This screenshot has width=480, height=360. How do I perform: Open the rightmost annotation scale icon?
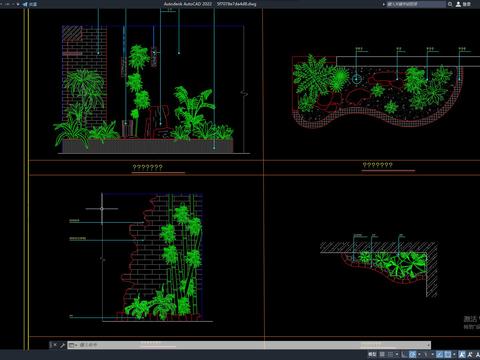478,354
